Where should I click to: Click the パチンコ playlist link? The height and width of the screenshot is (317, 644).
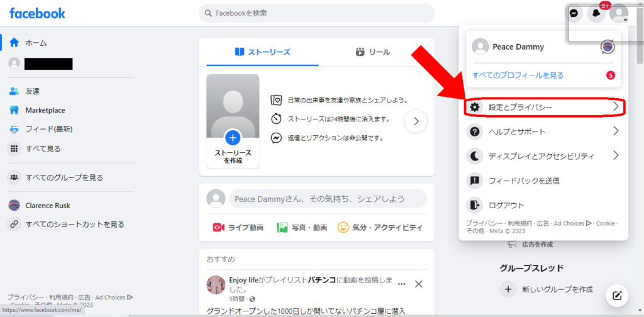pos(322,280)
